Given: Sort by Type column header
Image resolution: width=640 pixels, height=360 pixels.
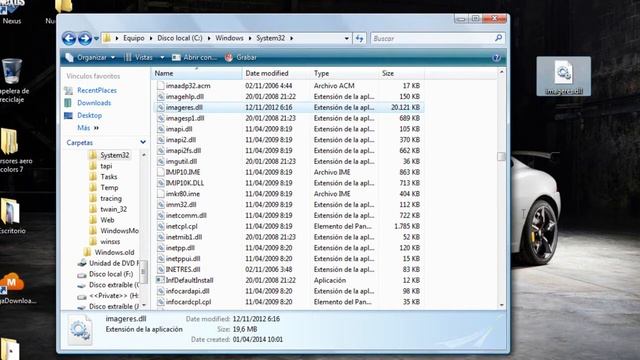Looking at the screenshot, I should (344, 73).
